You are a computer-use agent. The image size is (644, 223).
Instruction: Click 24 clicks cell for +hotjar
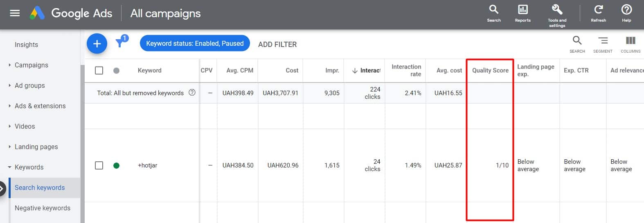click(x=372, y=165)
